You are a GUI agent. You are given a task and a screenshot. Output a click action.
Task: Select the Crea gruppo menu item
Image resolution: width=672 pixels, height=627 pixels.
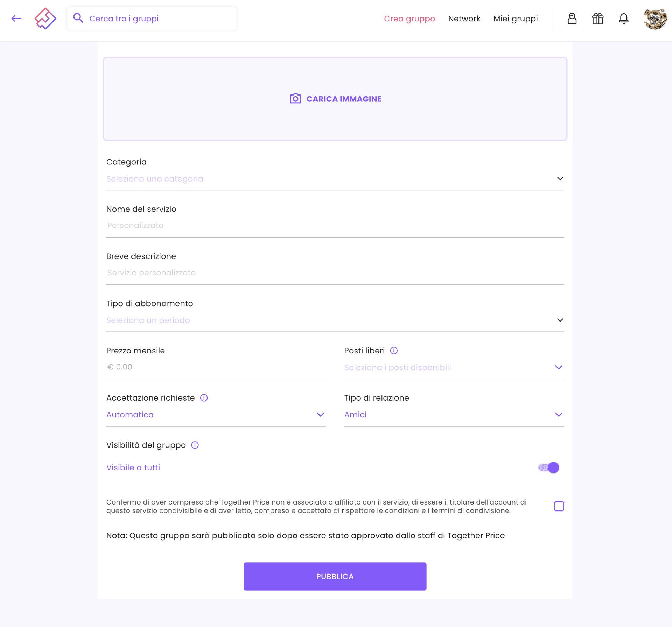410,18
